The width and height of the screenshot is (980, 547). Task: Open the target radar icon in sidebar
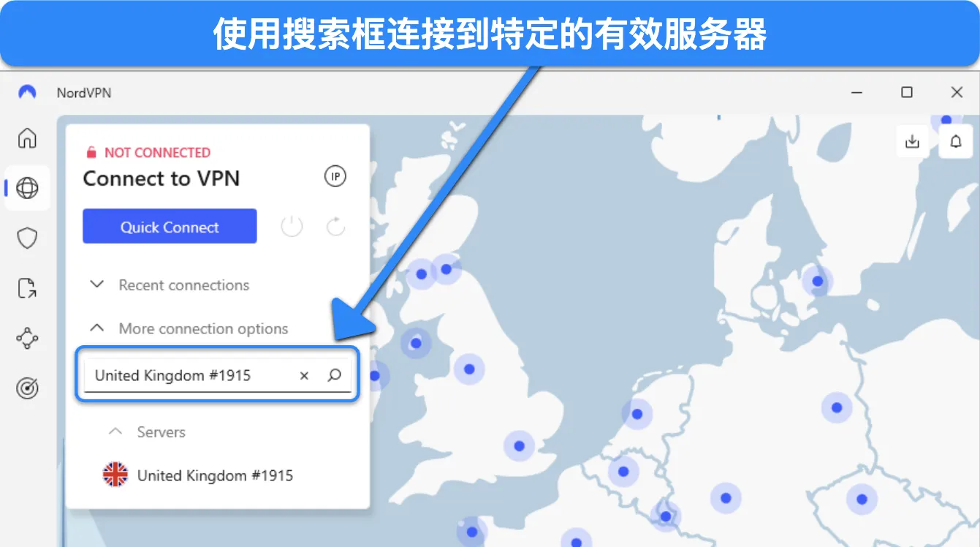(27, 388)
